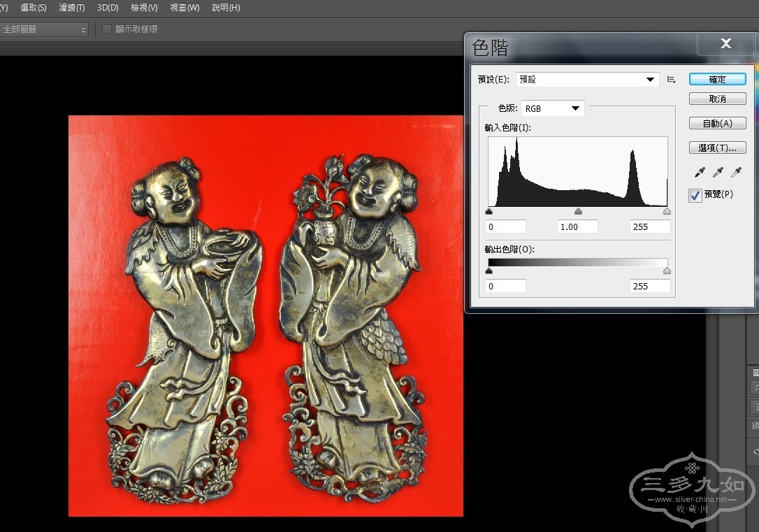Open the 預設(E) preset dropdown

587,80
